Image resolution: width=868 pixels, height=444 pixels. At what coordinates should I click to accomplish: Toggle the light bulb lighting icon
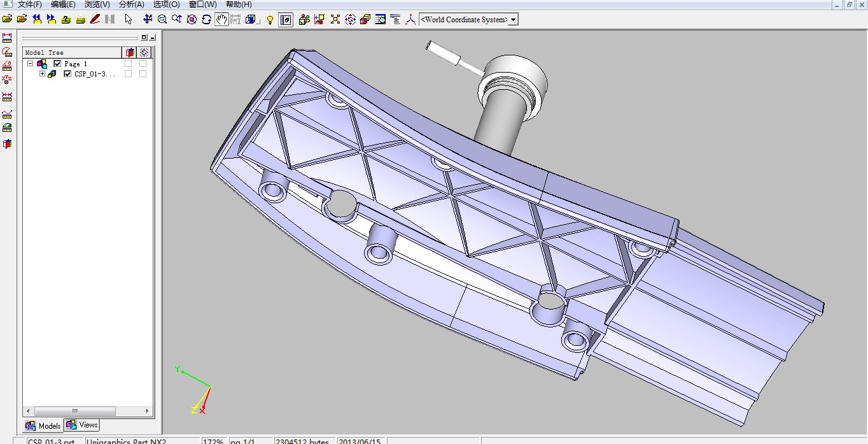(x=270, y=19)
